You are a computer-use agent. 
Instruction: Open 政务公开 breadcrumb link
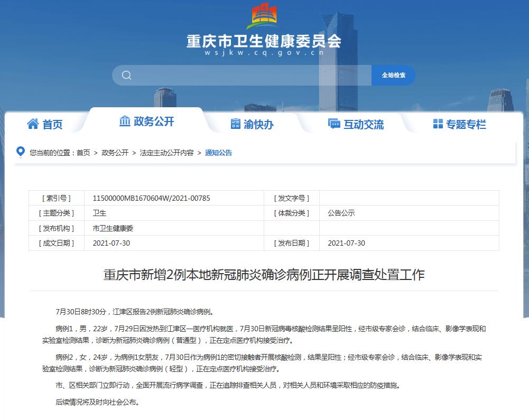(115, 153)
